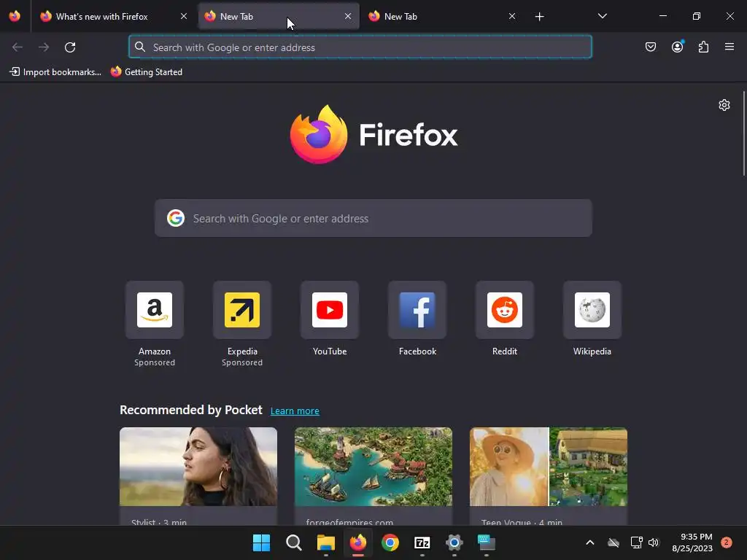Close the What's new with Firefox tab
The height and width of the screenshot is (560, 747).
184,16
